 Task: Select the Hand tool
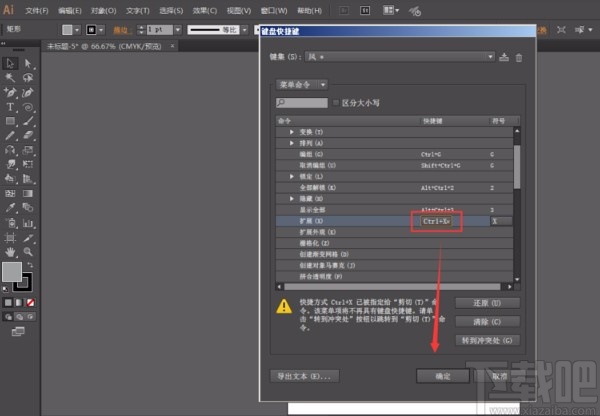tap(10, 252)
